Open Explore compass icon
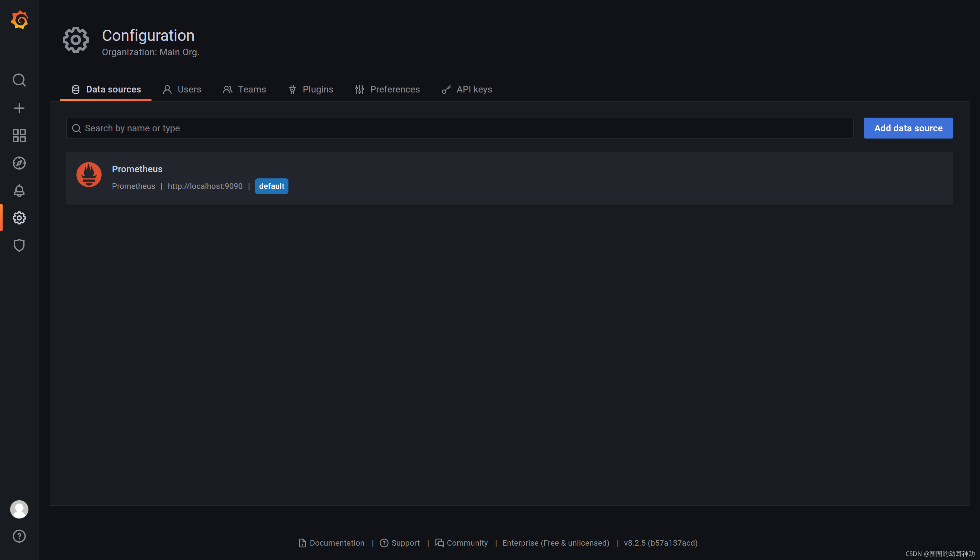The image size is (980, 560). 19,163
